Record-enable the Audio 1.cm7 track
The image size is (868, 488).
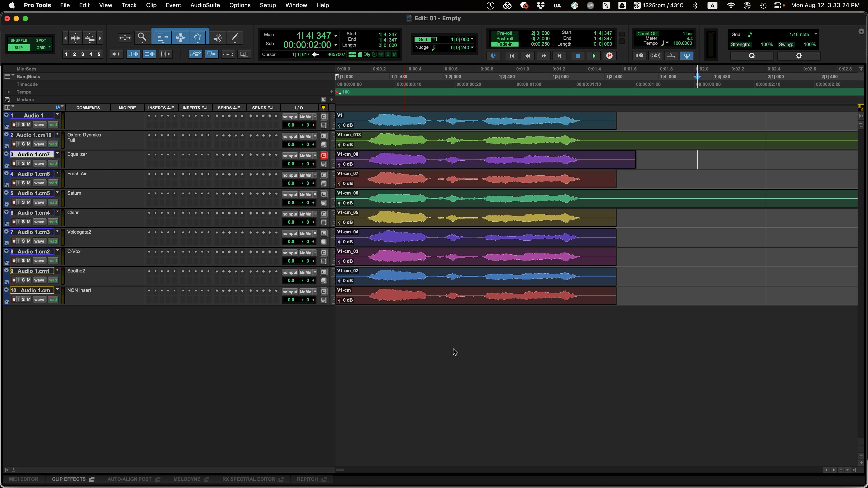(14, 164)
